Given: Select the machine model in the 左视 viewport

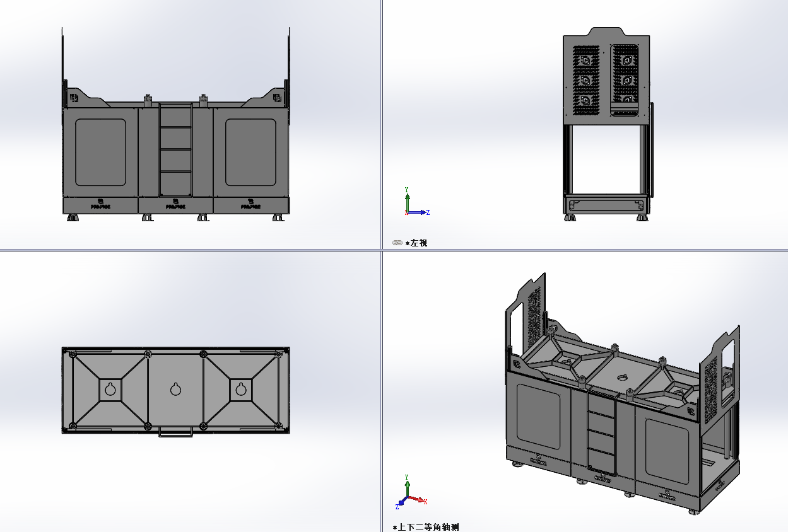Looking at the screenshot, I should (607, 124).
